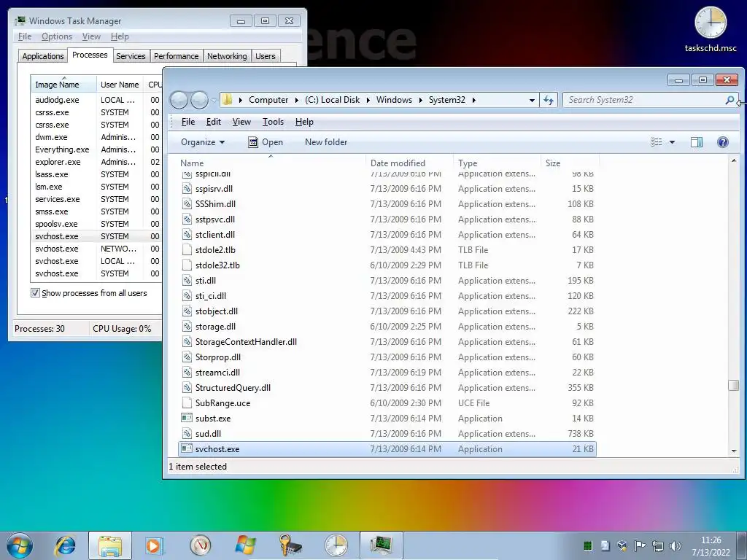Screen dimensions: 747x560
Task: Click the Windows flag taskbar icon
Action: coord(245,545)
